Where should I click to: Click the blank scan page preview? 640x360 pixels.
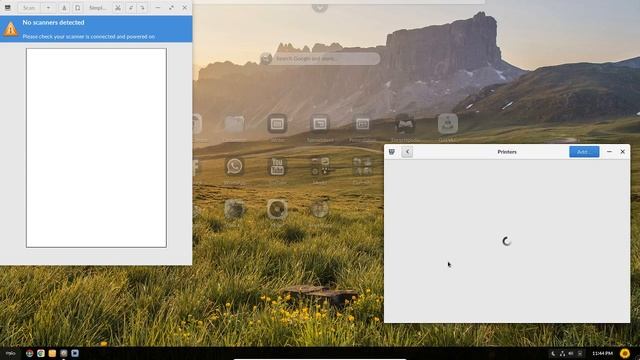tap(96, 148)
